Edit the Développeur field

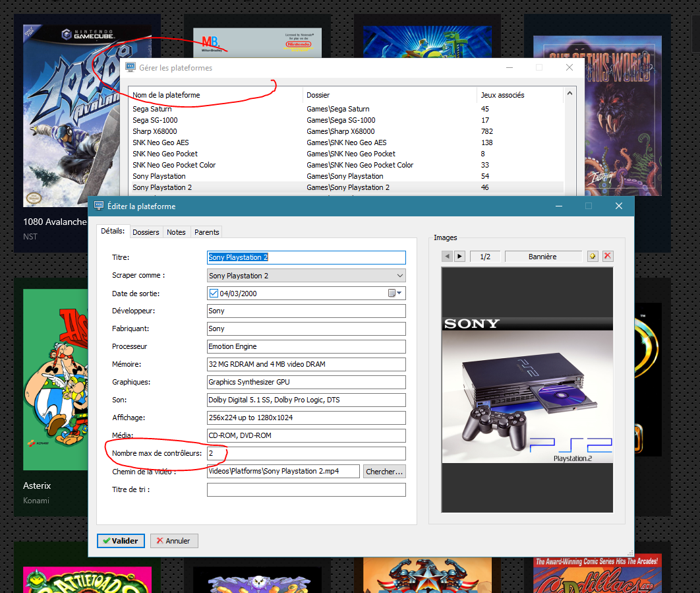click(x=306, y=311)
